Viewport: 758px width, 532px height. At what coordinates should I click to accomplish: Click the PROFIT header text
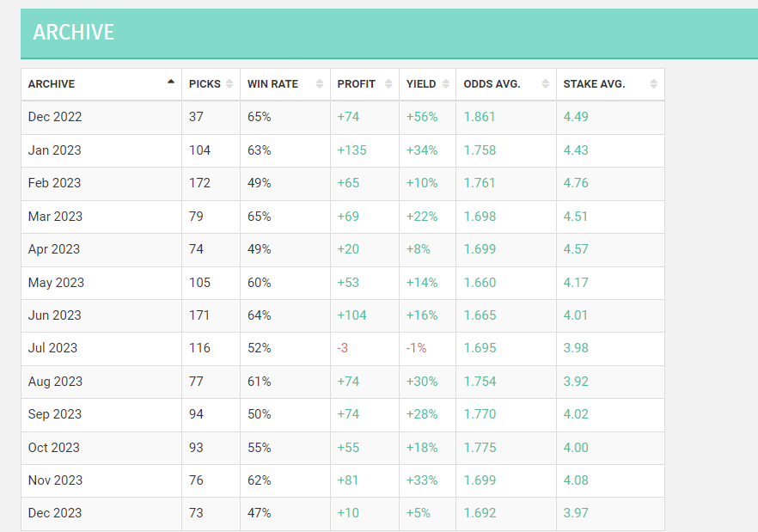pos(357,84)
